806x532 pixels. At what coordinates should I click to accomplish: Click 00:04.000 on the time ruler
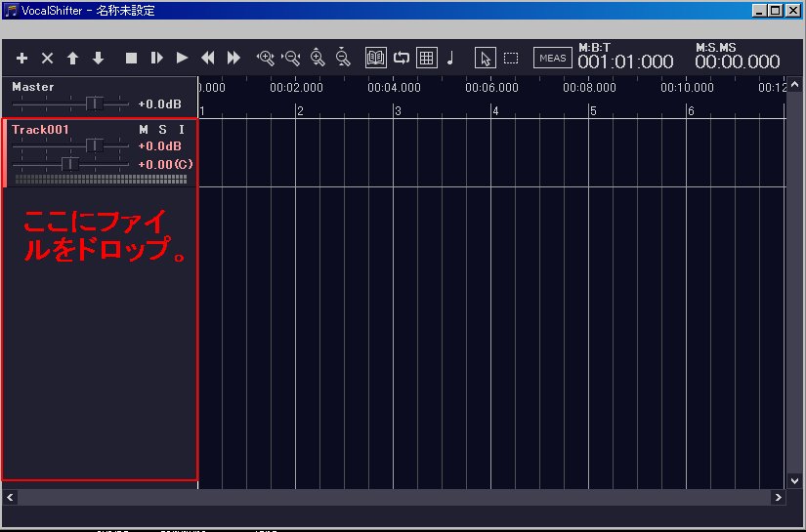tap(395, 88)
